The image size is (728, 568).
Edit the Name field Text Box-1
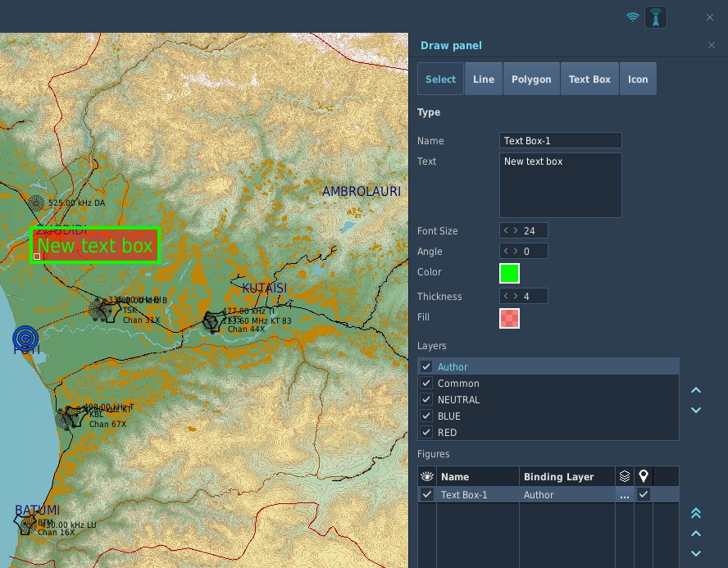click(561, 141)
